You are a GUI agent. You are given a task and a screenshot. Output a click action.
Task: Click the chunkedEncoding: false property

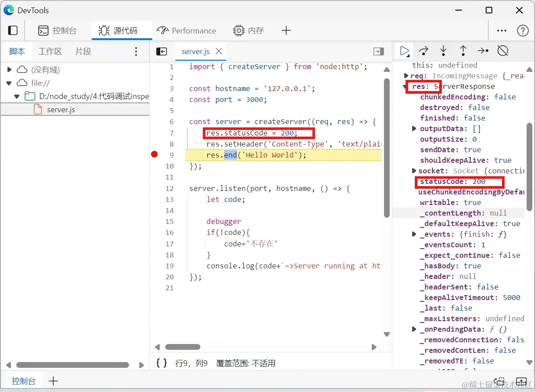click(x=468, y=97)
